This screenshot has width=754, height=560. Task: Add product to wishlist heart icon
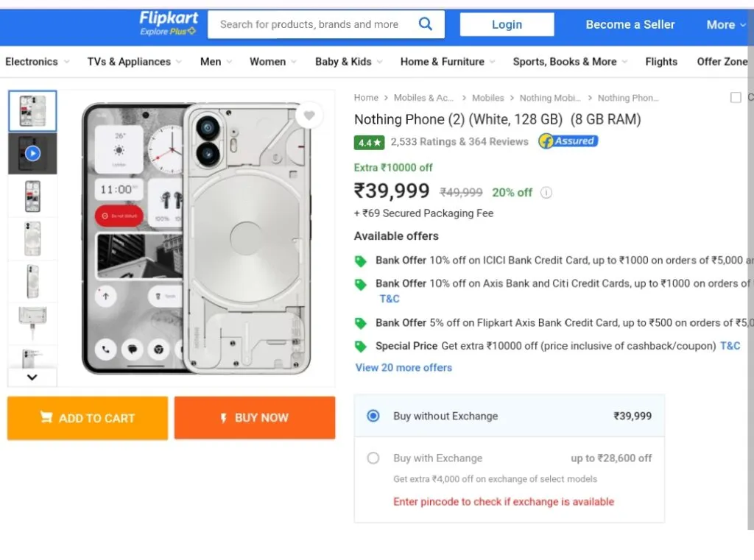tap(309, 116)
